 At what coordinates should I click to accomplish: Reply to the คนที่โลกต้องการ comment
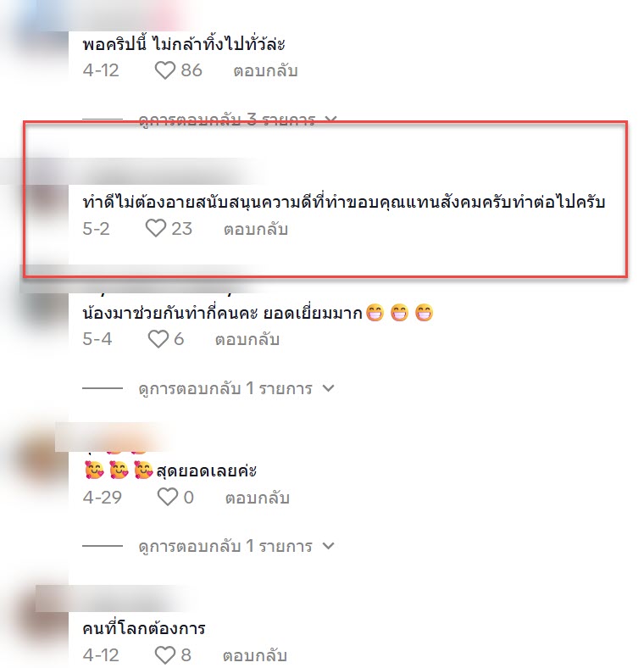(255, 655)
